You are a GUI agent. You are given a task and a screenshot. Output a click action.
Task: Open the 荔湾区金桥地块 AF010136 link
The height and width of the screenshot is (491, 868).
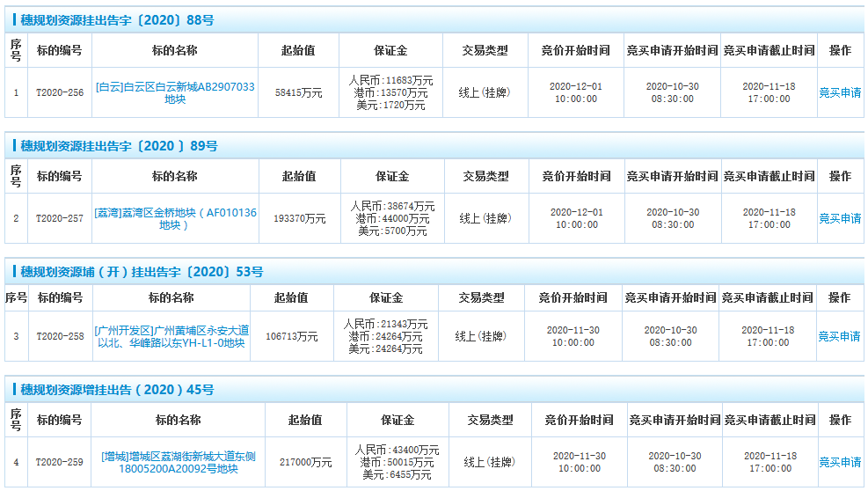[175, 219]
